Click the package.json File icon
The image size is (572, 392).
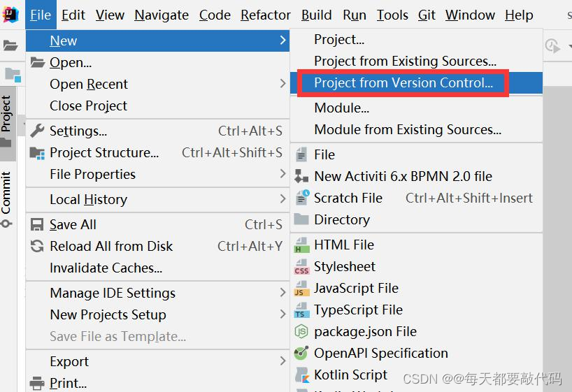[x=301, y=331]
